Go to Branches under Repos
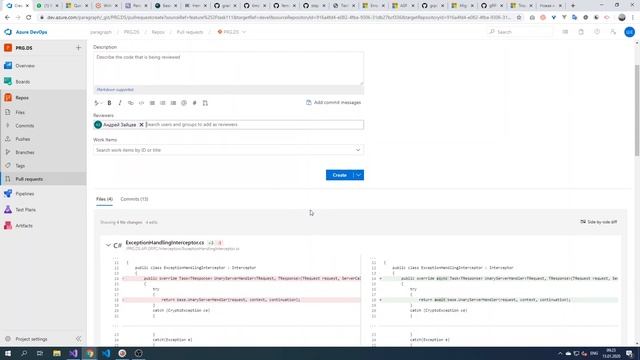 43,152
